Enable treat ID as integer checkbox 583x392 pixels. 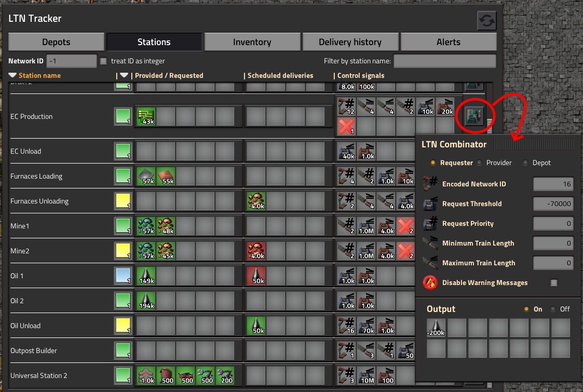[x=103, y=61]
